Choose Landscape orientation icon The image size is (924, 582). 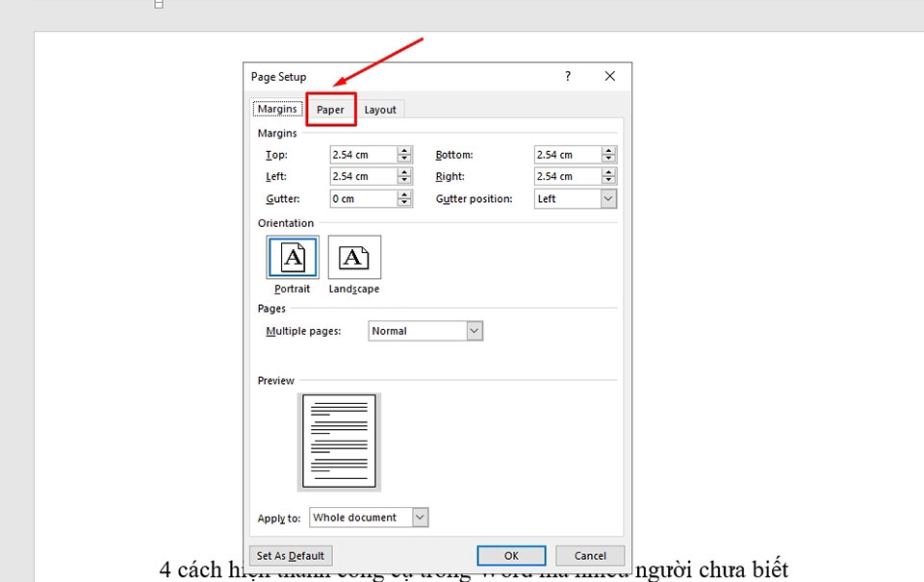[354, 258]
